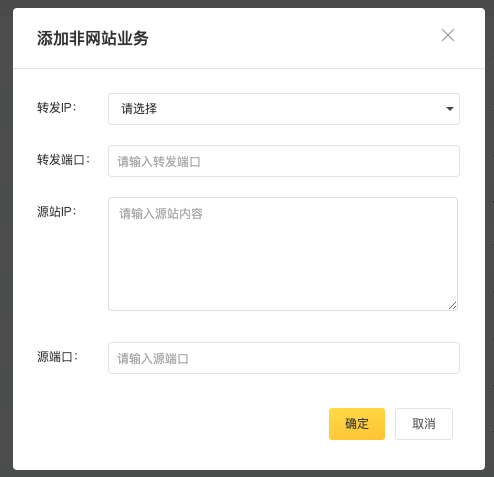494x477 pixels.
Task: Click the 请输入源端口 placeholder text
Action: [153, 359]
